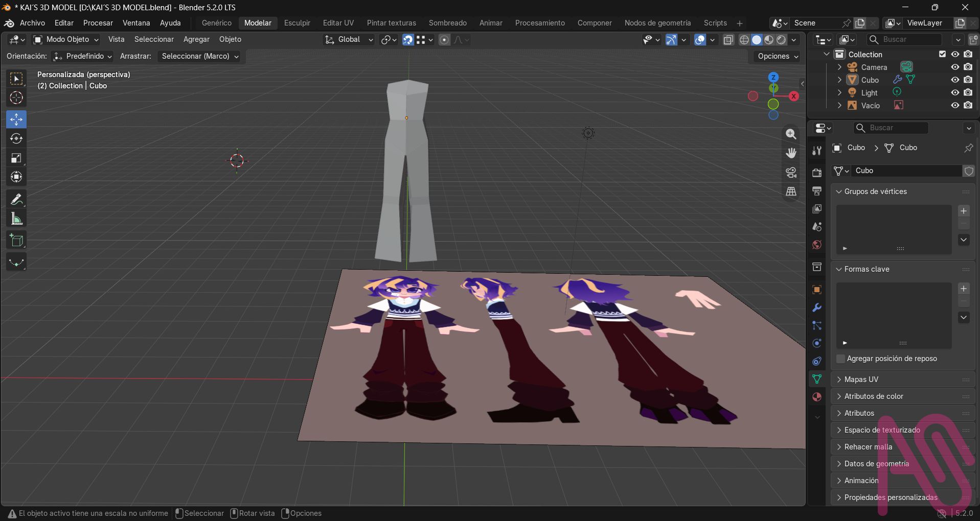The width and height of the screenshot is (980, 521).
Task: Open Predefinido orientation dropdown
Action: 83,56
